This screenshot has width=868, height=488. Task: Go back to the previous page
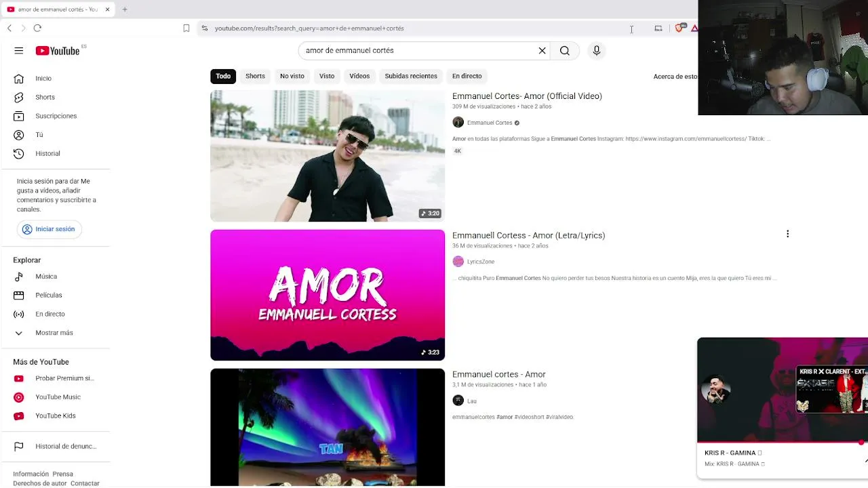click(x=9, y=28)
